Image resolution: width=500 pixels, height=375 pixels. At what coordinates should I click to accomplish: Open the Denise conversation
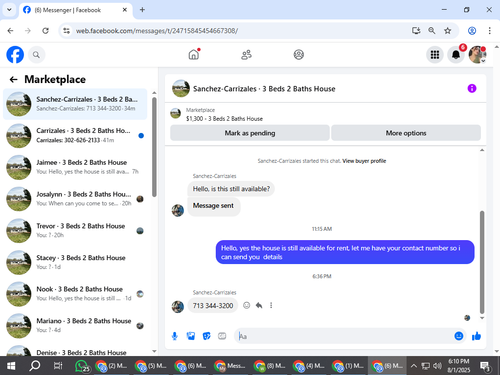[75, 351]
